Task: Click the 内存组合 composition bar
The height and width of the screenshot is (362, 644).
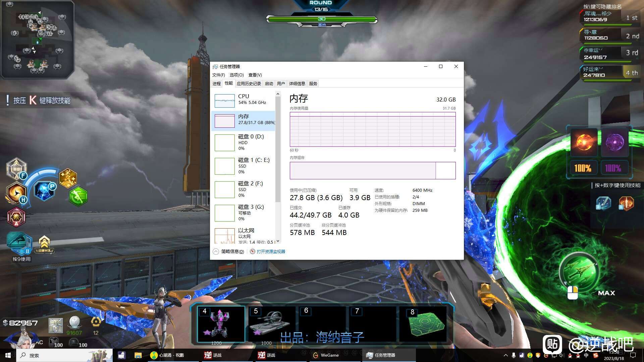Action: (x=373, y=171)
